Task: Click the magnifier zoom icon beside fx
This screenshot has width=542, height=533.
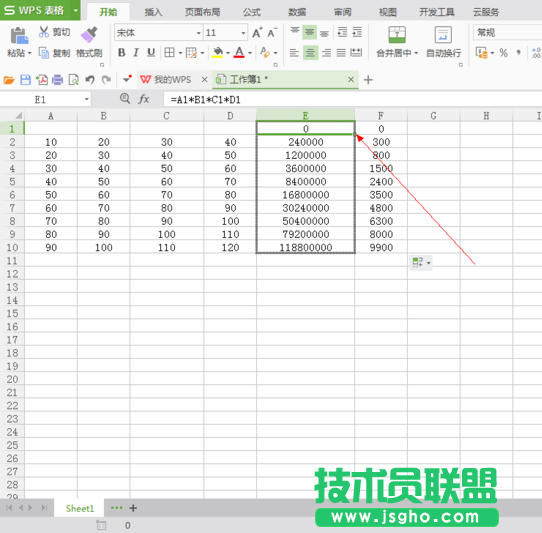Action: (125, 99)
